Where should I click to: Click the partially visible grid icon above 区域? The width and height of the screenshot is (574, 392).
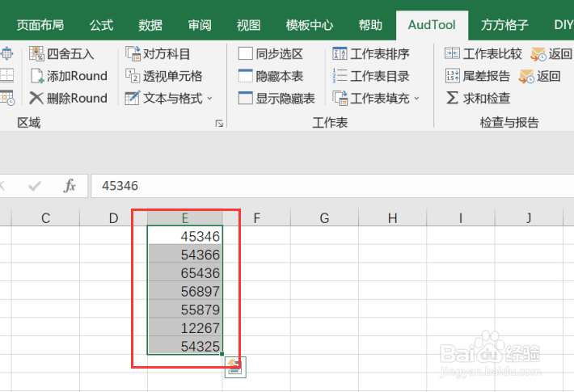(7, 98)
